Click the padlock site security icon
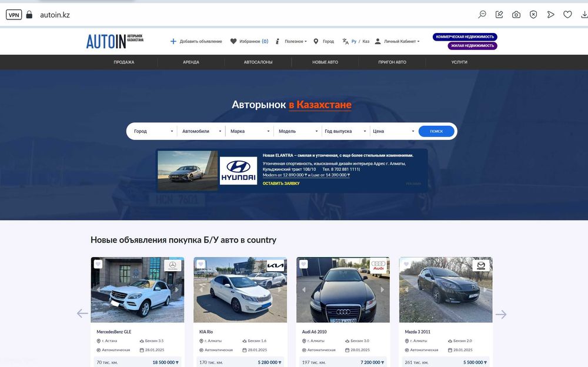This screenshot has height=367, width=588. tap(29, 15)
